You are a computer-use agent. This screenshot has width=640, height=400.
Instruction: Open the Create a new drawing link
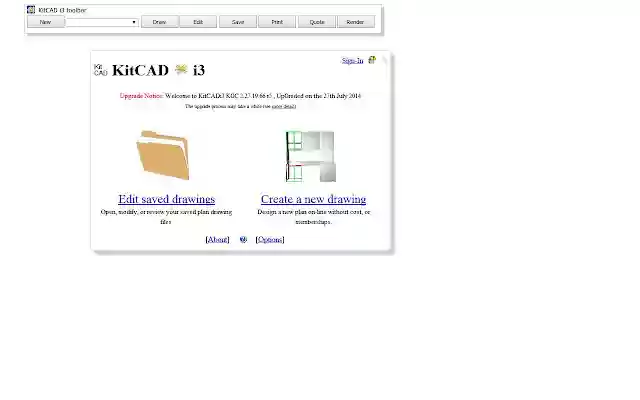(x=313, y=199)
